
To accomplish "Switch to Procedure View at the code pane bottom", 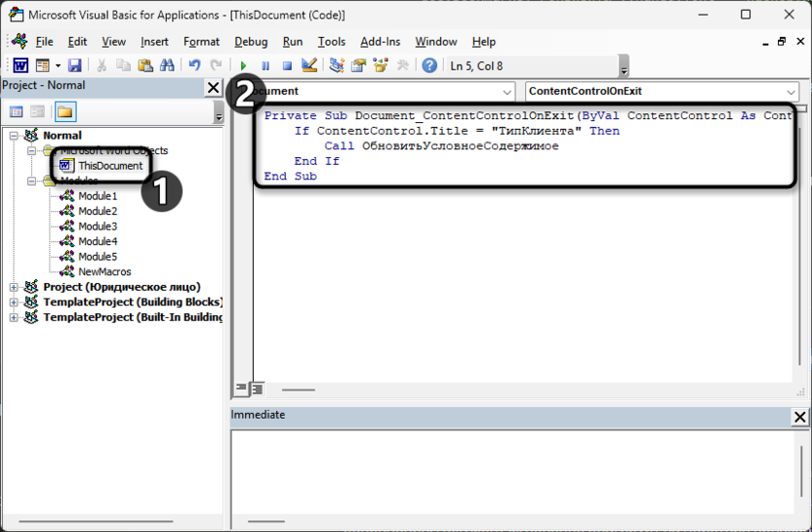I will 241,389.
